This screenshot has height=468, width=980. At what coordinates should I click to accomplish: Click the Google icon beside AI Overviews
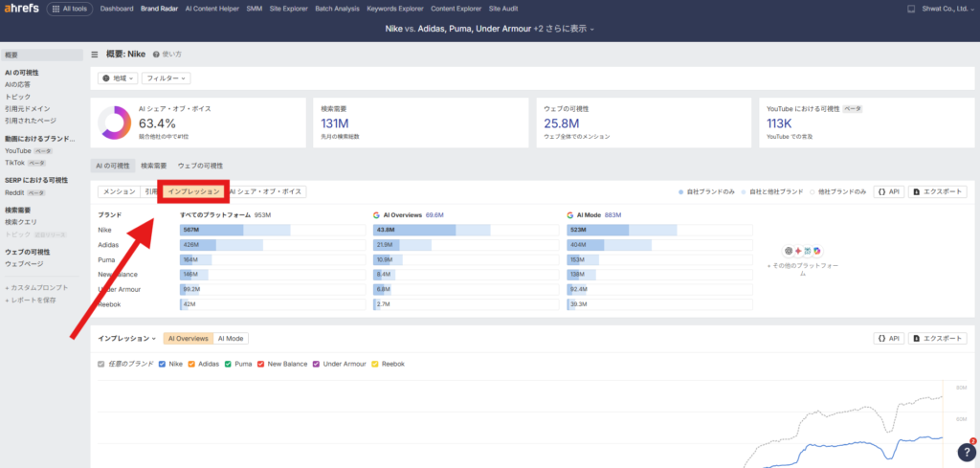(375, 215)
